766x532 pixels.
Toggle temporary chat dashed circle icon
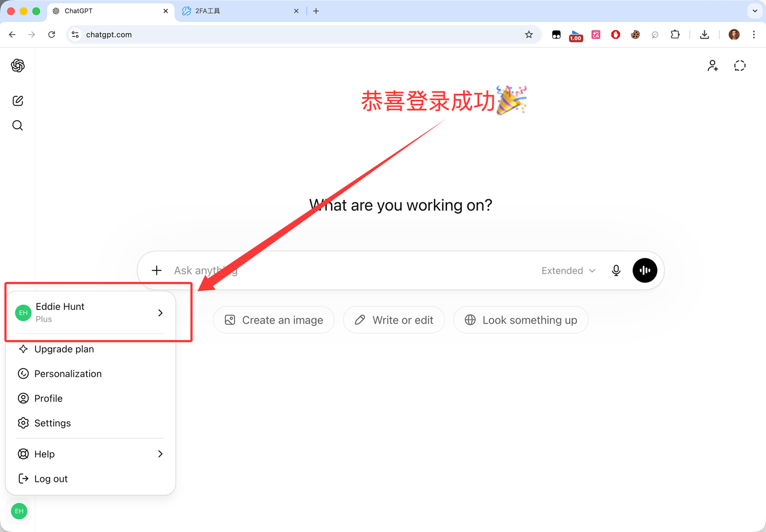740,66
